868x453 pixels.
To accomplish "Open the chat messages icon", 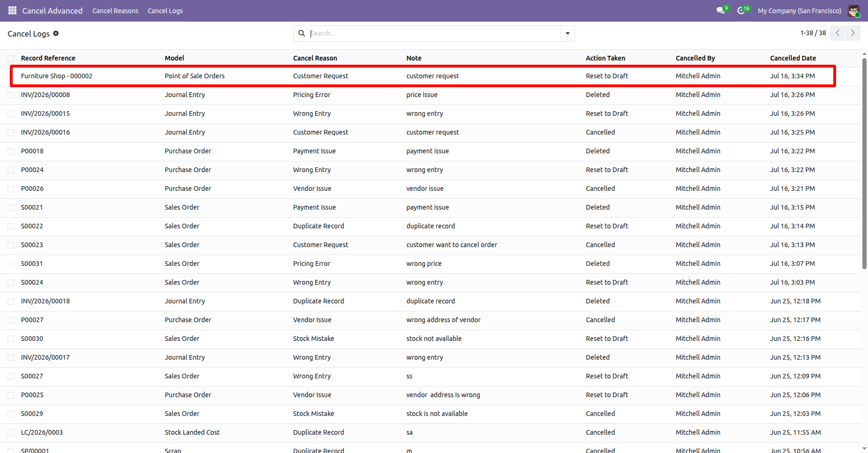I will 720,10.
